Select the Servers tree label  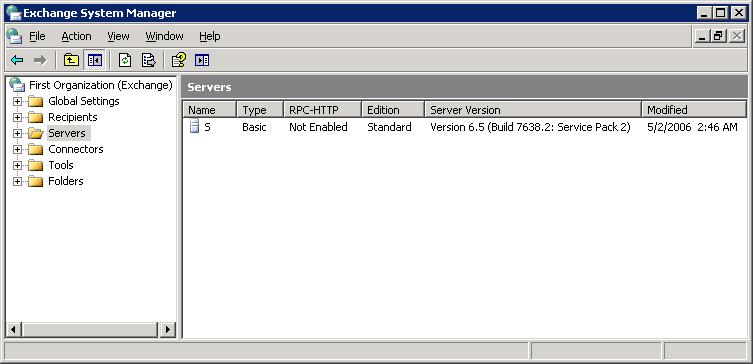coord(67,133)
